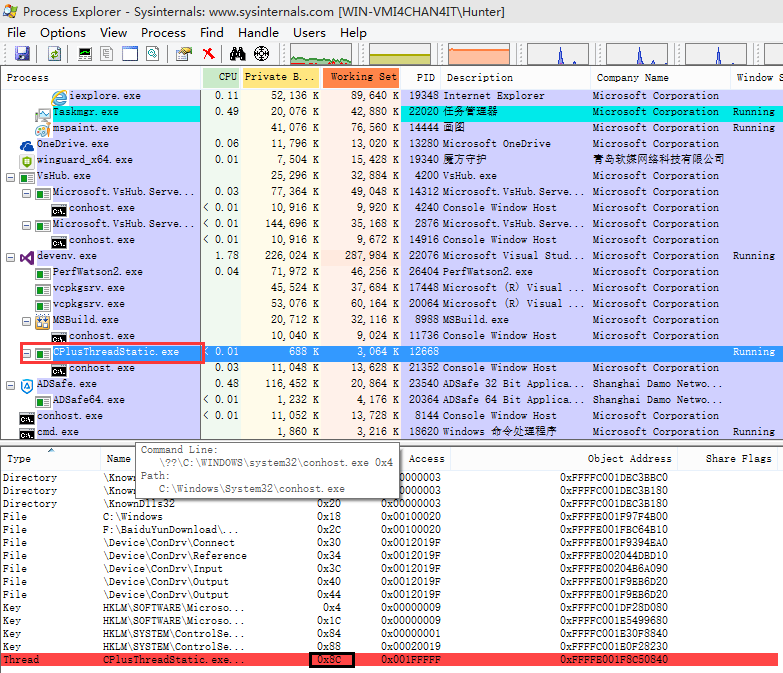Select the \Device\ConDrv\Input file handle

390,569
